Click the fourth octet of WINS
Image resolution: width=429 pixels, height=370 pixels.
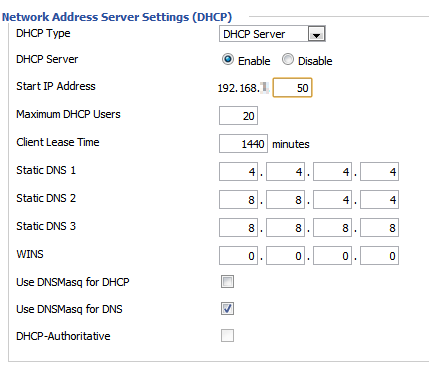coord(379,256)
